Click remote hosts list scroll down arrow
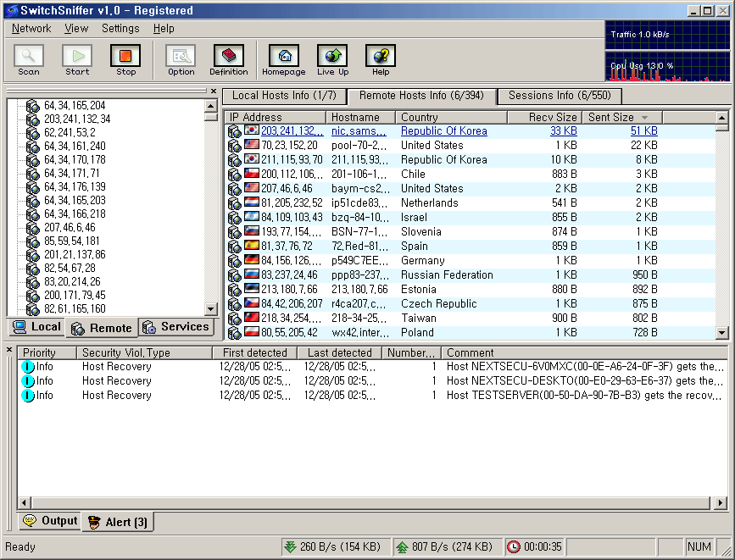This screenshot has width=735, height=560. pyautogui.click(x=722, y=333)
